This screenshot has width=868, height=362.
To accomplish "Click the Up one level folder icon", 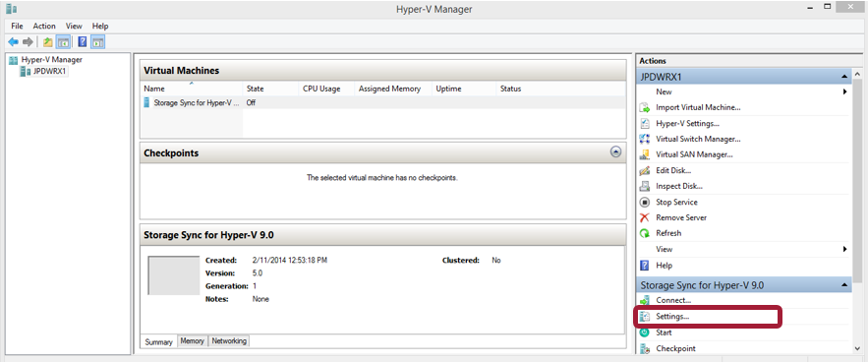I will 48,42.
